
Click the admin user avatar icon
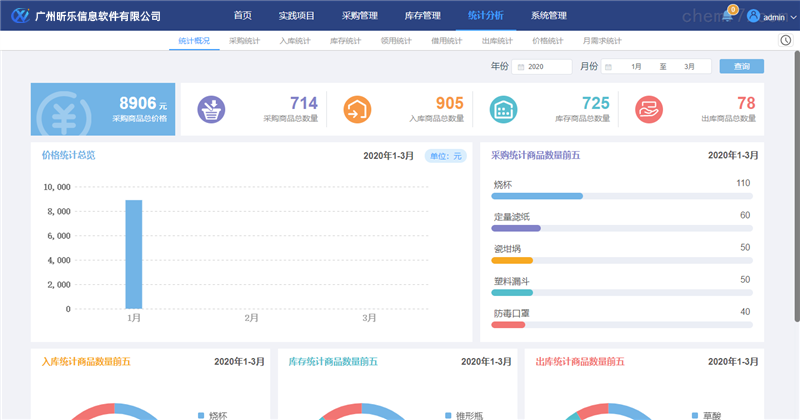tap(753, 17)
